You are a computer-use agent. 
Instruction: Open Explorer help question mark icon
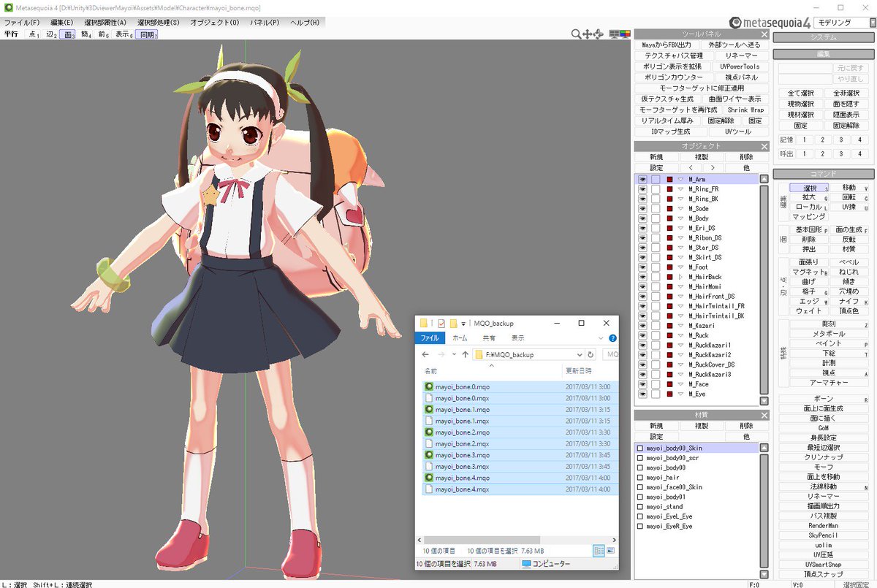click(612, 338)
